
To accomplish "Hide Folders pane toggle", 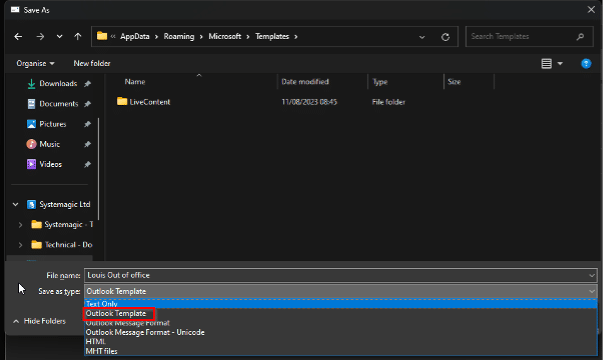I will point(39,321).
